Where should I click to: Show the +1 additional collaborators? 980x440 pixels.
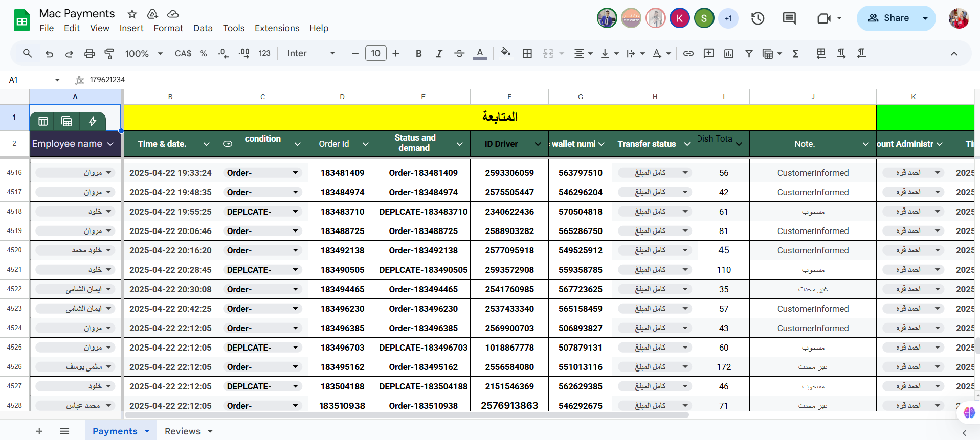point(728,18)
